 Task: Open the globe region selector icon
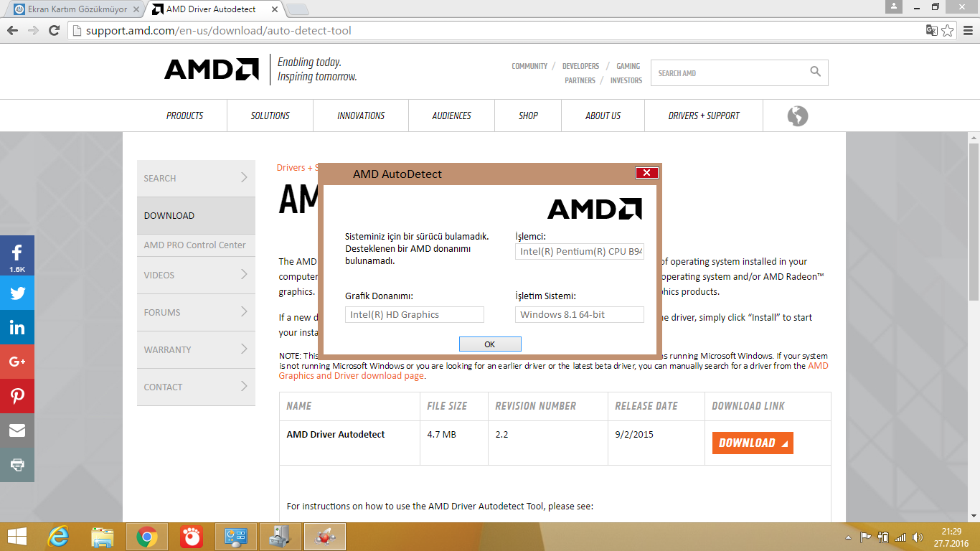(x=797, y=116)
